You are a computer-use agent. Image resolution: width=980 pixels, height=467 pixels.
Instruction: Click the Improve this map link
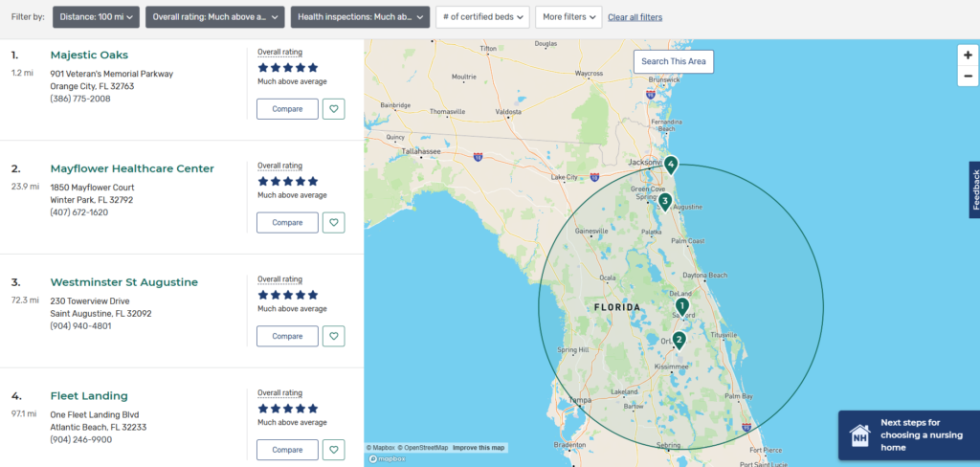479,448
